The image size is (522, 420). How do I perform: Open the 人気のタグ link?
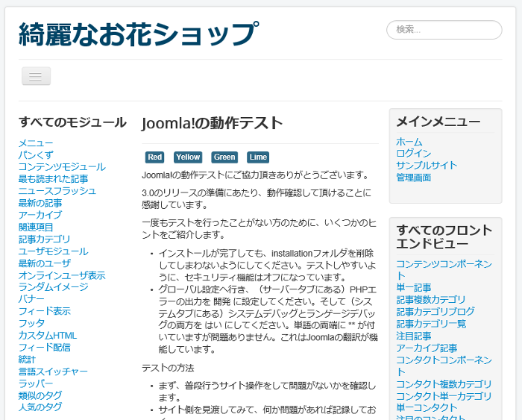click(40, 407)
